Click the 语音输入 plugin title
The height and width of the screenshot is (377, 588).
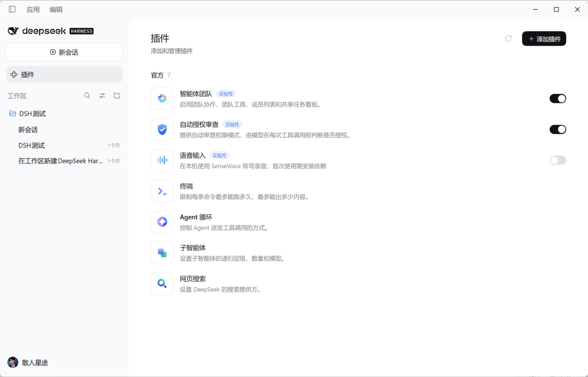pyautogui.click(x=193, y=156)
